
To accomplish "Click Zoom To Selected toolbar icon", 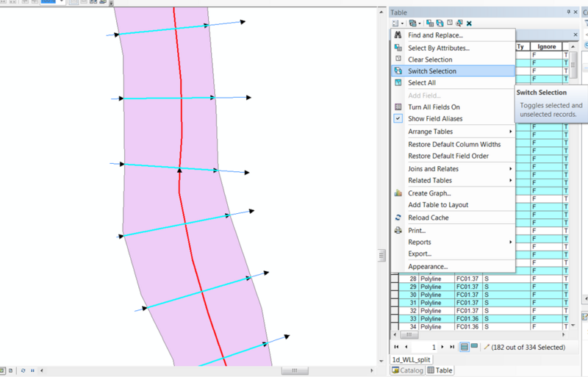I will click(x=458, y=24).
